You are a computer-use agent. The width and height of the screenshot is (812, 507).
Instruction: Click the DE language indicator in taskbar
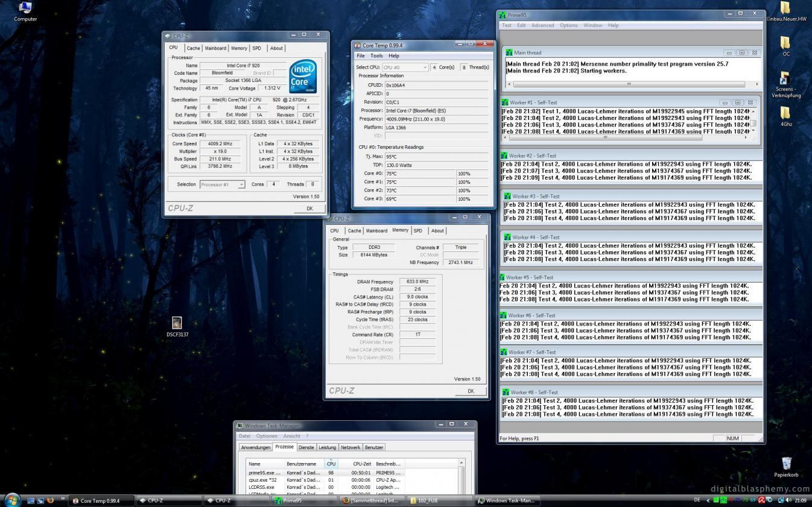pyautogui.click(x=697, y=500)
